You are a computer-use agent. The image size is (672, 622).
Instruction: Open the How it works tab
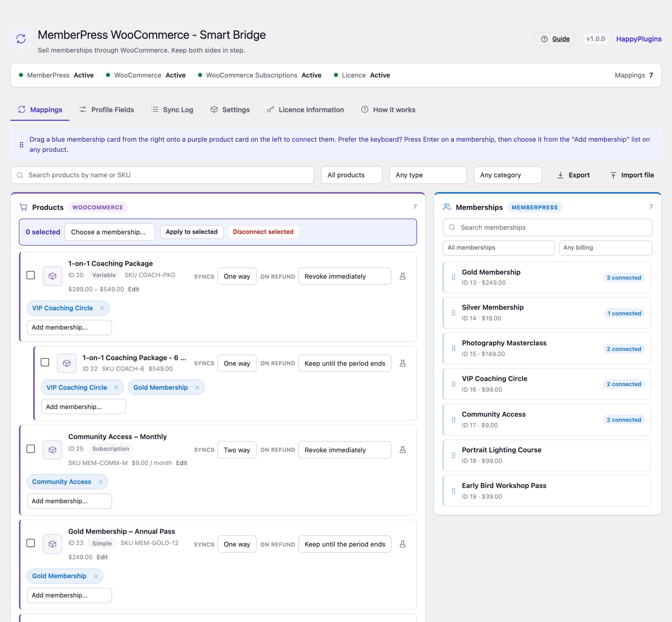coord(388,110)
